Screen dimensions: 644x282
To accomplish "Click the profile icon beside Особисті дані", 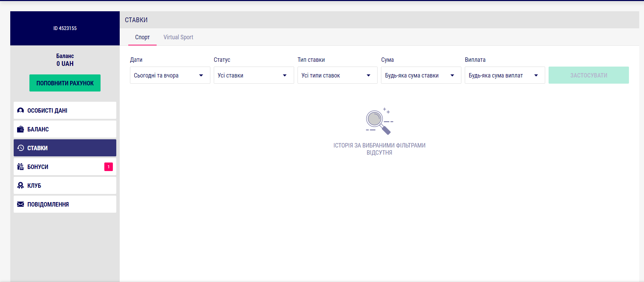I will pyautogui.click(x=21, y=111).
